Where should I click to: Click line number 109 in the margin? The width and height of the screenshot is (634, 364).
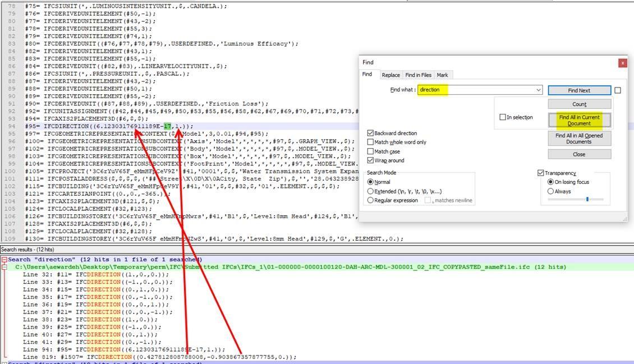coord(10,239)
